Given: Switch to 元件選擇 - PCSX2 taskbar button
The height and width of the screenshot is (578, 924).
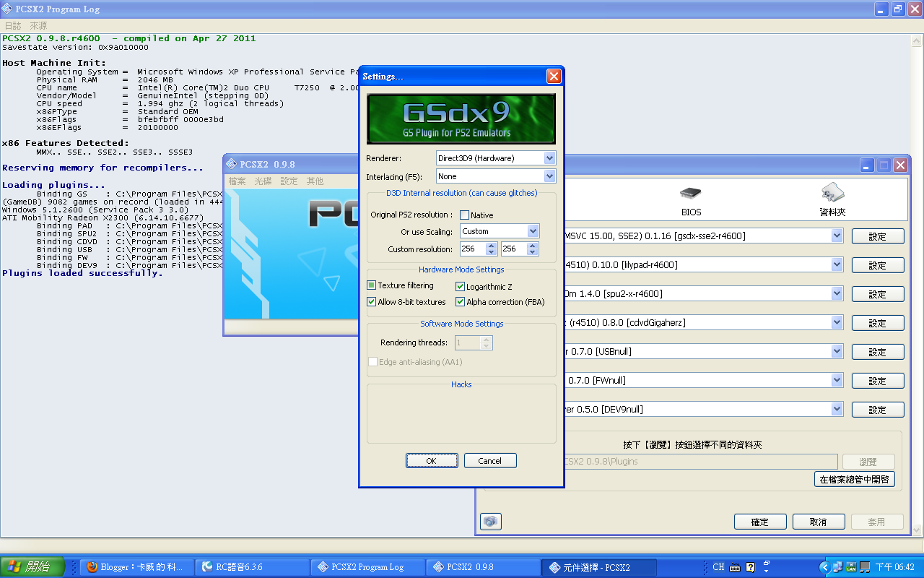Looking at the screenshot, I should (x=599, y=567).
